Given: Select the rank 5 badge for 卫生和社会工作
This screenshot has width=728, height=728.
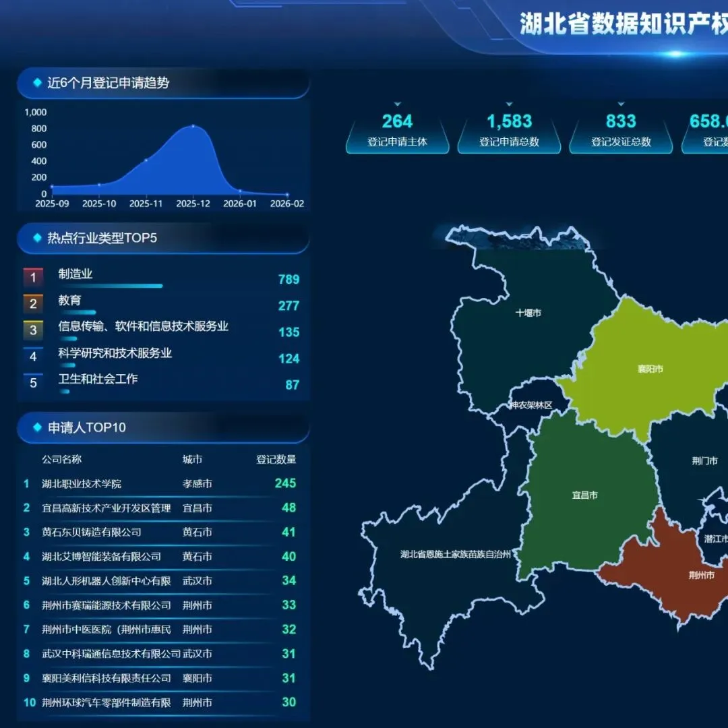Looking at the screenshot, I should click(33, 383).
